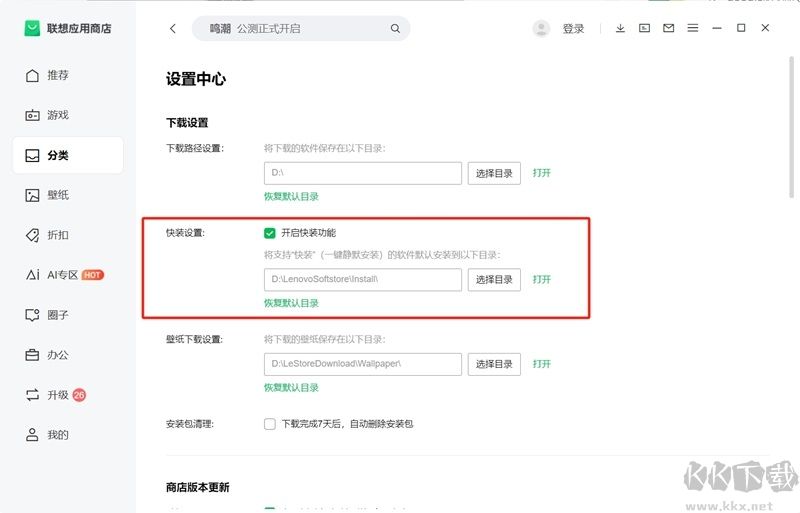
Task: Click 选择目录 for download path
Action: [x=494, y=173]
